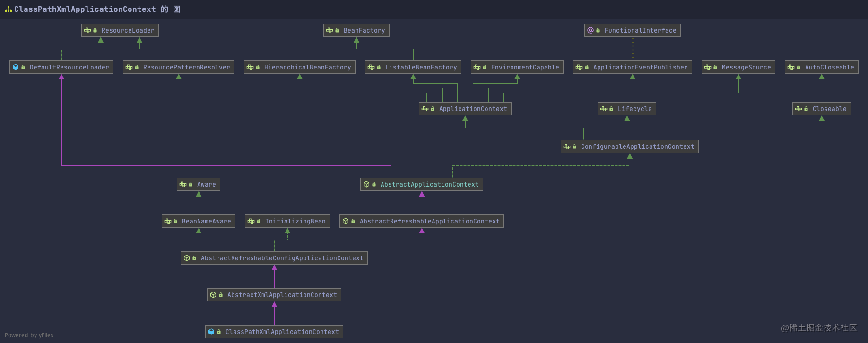
Task: Click the interface icon on ConfigurableApplicationContext
Action: [567, 146]
